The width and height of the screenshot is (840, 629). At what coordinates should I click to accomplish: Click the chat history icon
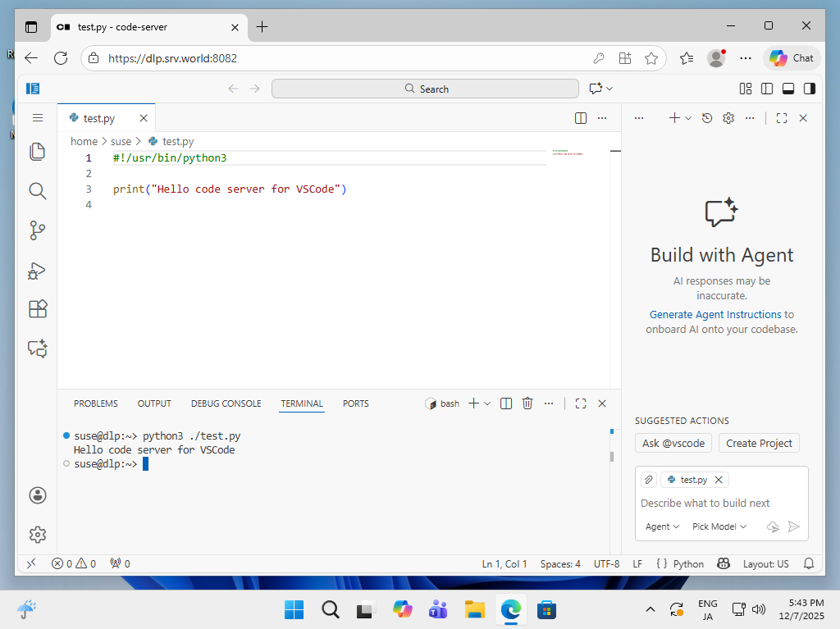[707, 118]
